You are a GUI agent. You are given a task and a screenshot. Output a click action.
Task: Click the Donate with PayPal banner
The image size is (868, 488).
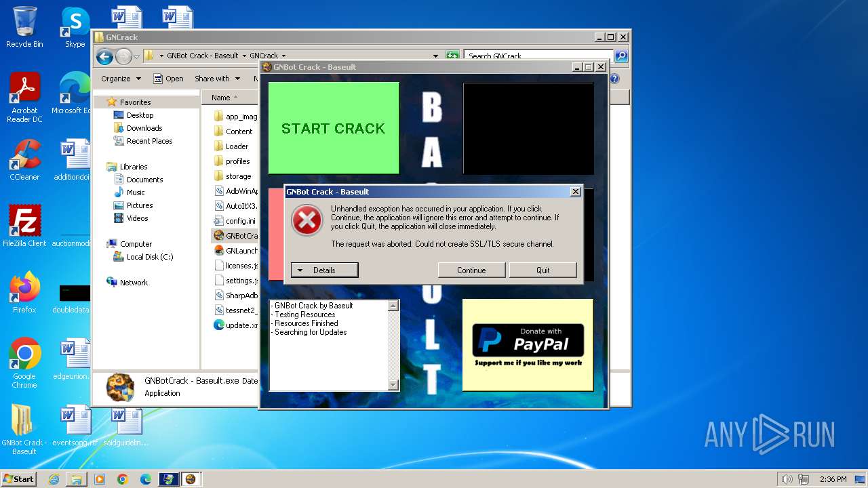point(528,345)
